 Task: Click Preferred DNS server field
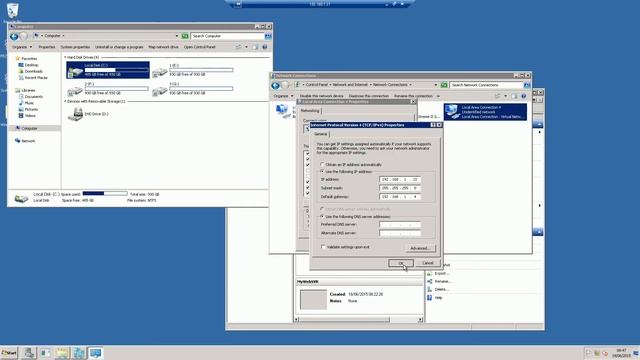[x=400, y=224]
